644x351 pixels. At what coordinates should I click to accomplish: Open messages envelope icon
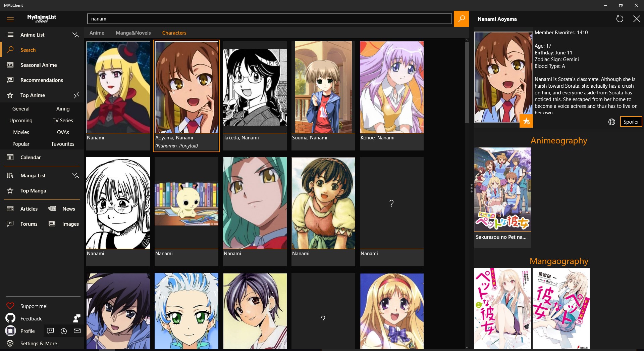[x=77, y=331]
